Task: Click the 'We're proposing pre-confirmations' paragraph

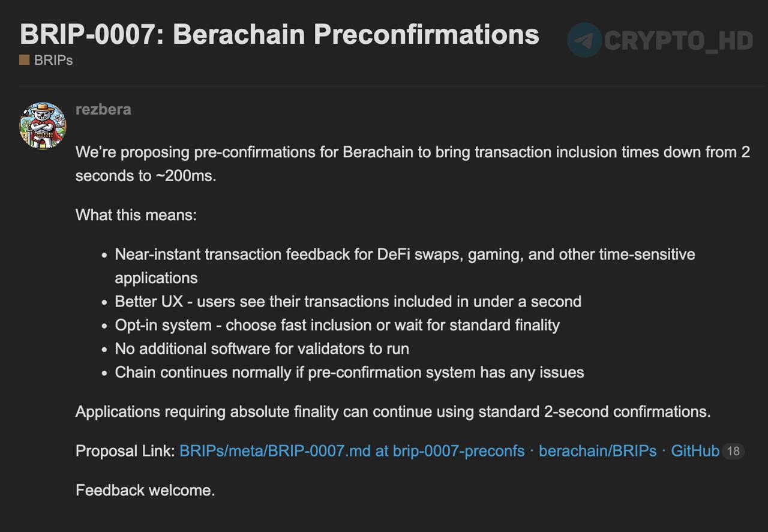Action: 412,152
